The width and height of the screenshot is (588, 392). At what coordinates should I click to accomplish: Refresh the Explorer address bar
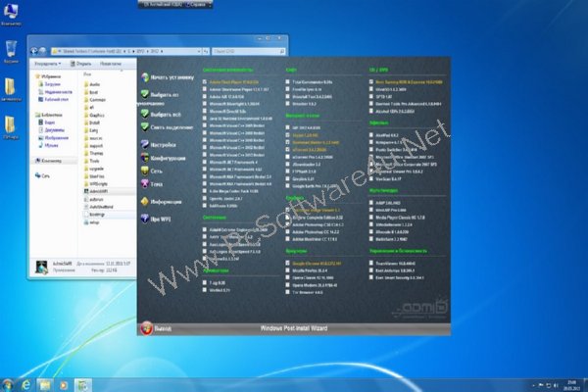coord(206,51)
